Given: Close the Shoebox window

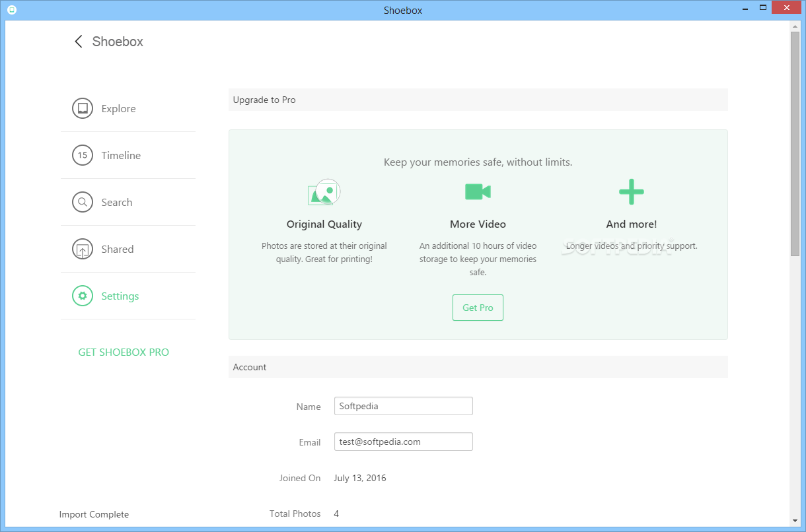Looking at the screenshot, I should (x=786, y=8).
